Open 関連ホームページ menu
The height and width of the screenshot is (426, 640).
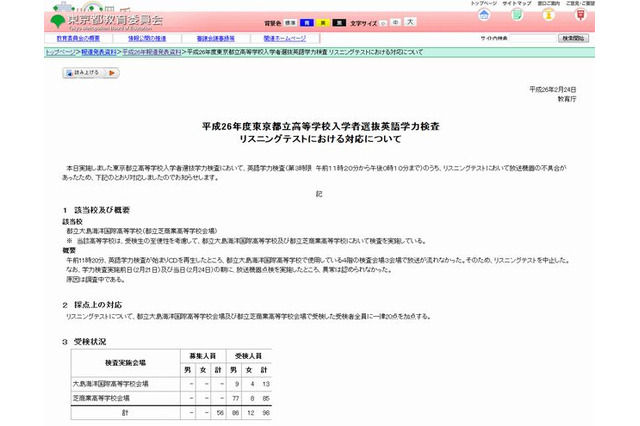click(284, 38)
